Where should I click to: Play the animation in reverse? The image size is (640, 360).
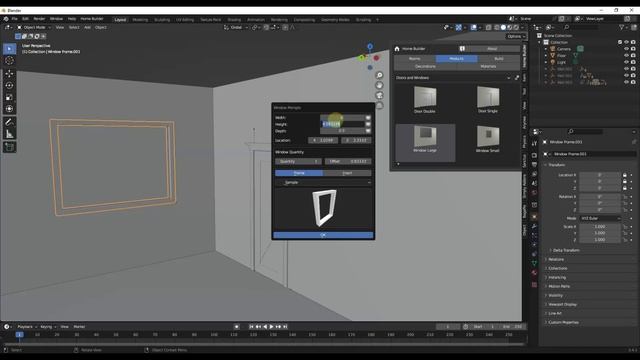265,327
